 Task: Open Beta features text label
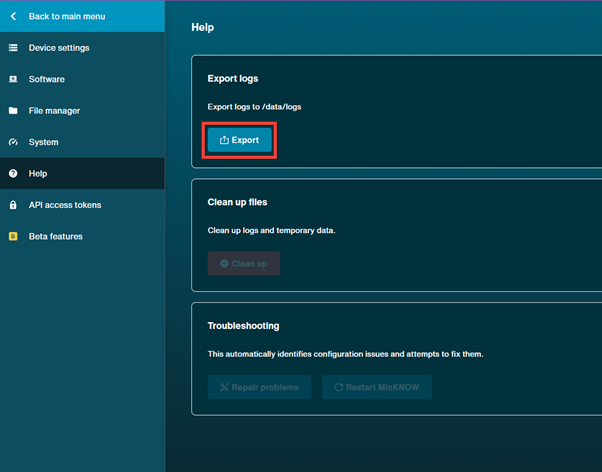coord(56,237)
